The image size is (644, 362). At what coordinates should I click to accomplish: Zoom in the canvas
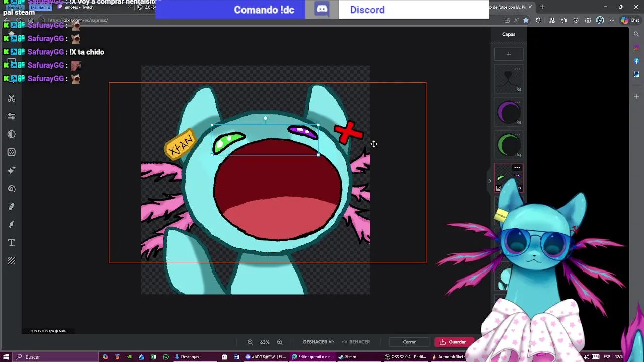[x=280, y=342]
